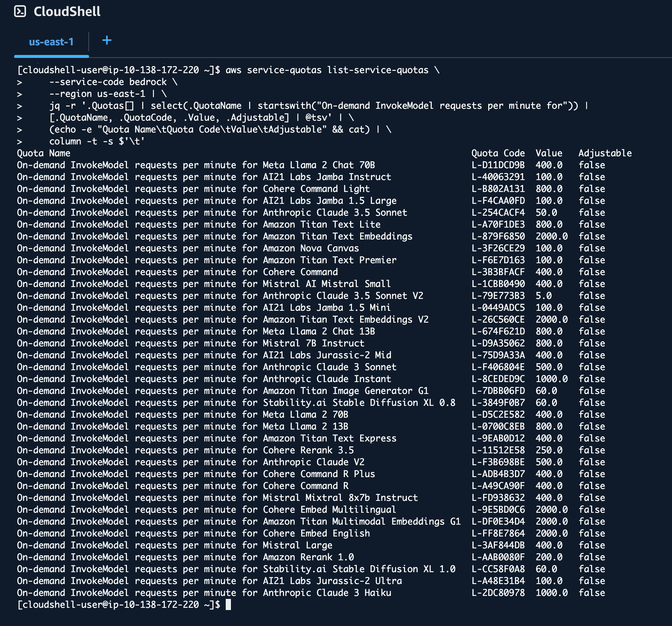Click quota code L-9EAB0D12
The height and width of the screenshot is (626, 672).
tap(498, 438)
